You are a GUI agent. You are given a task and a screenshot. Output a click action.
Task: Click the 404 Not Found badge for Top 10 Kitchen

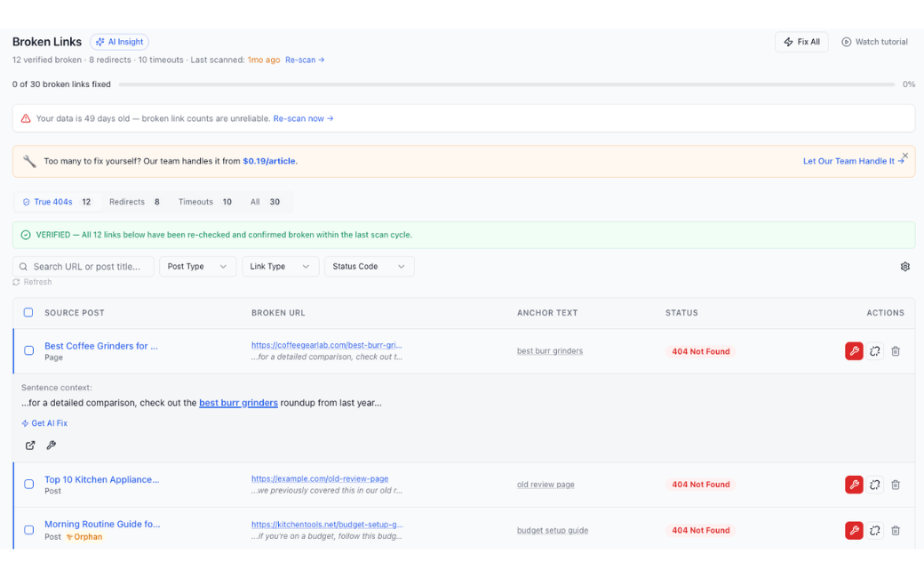pyautogui.click(x=701, y=485)
